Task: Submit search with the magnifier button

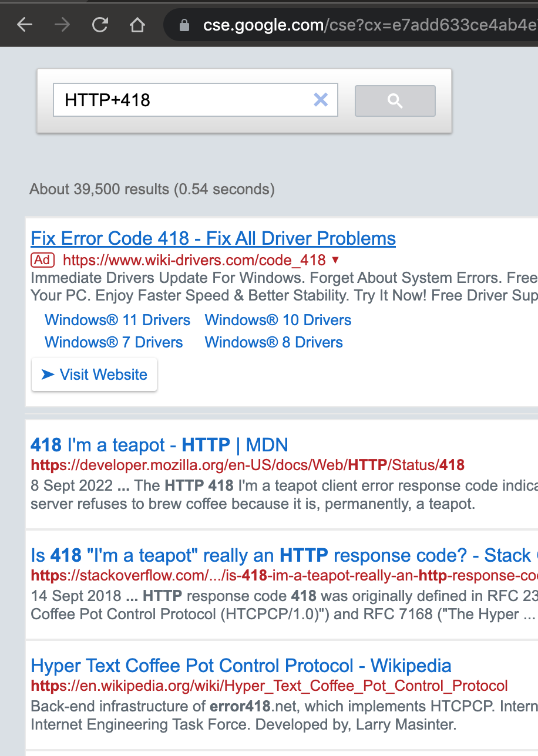Action: pyautogui.click(x=395, y=101)
